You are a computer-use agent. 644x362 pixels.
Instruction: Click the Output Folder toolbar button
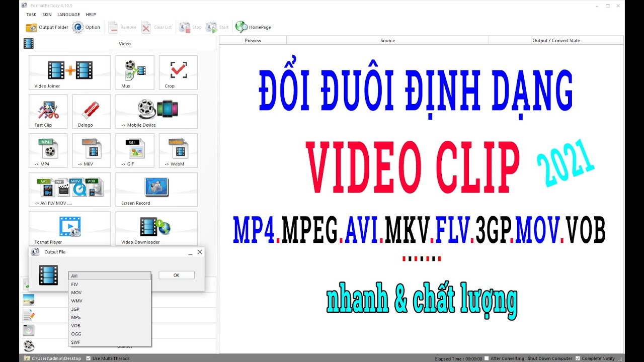point(47,27)
